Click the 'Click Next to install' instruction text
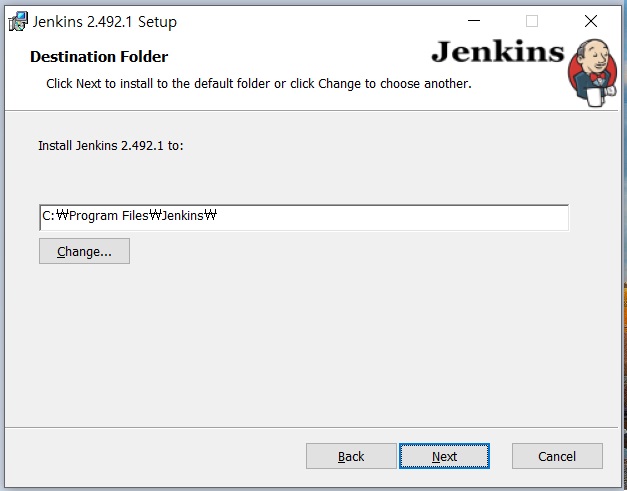The image size is (627, 491). click(259, 84)
